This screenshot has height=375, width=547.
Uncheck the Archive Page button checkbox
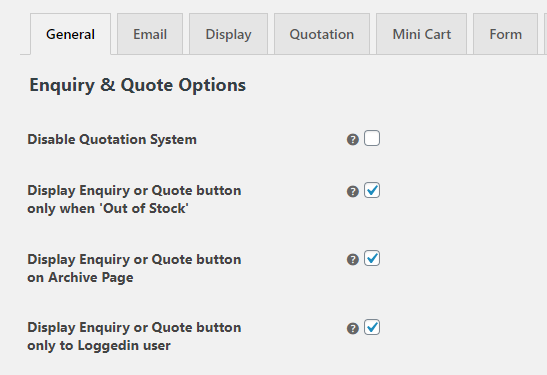[x=372, y=258]
